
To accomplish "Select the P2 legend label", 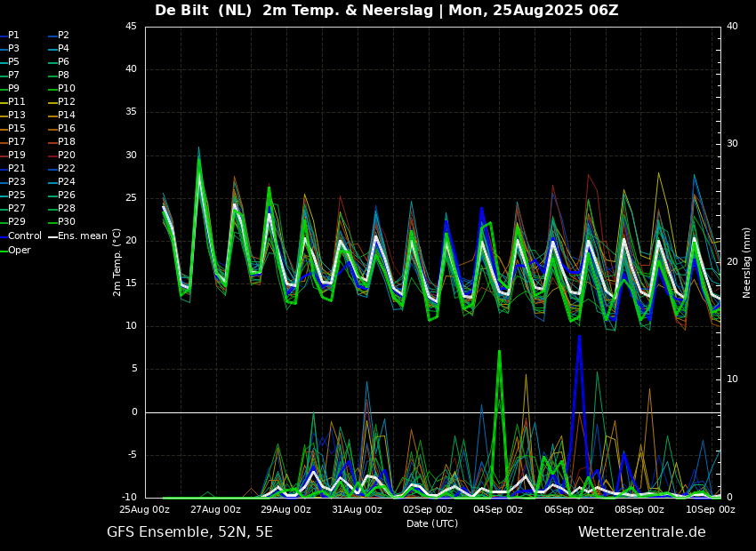I will 63,36.
